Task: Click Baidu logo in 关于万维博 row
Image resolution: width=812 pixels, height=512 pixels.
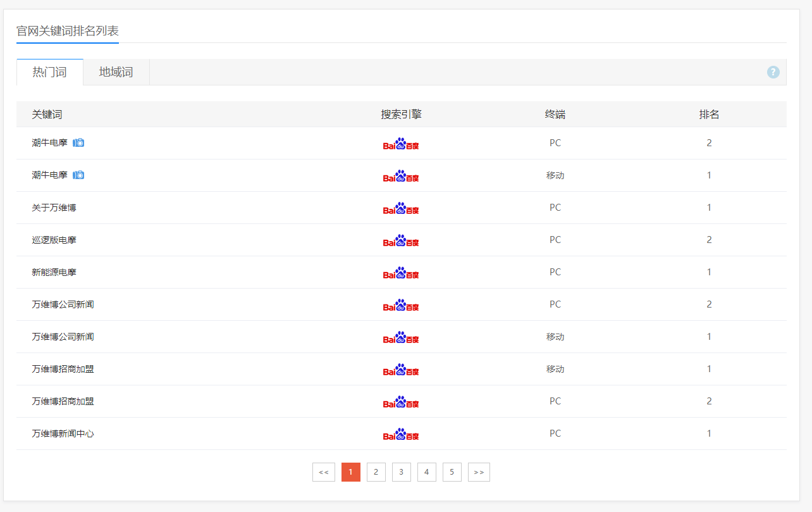Action: click(x=401, y=208)
